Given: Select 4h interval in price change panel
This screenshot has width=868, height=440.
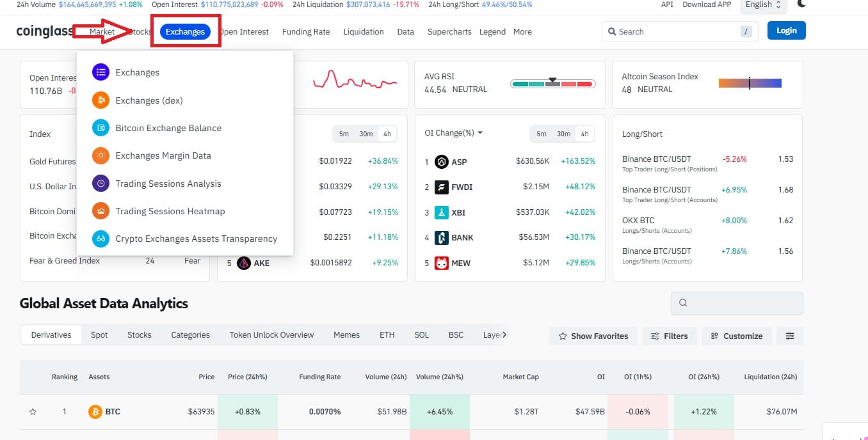Looking at the screenshot, I should pos(387,134).
